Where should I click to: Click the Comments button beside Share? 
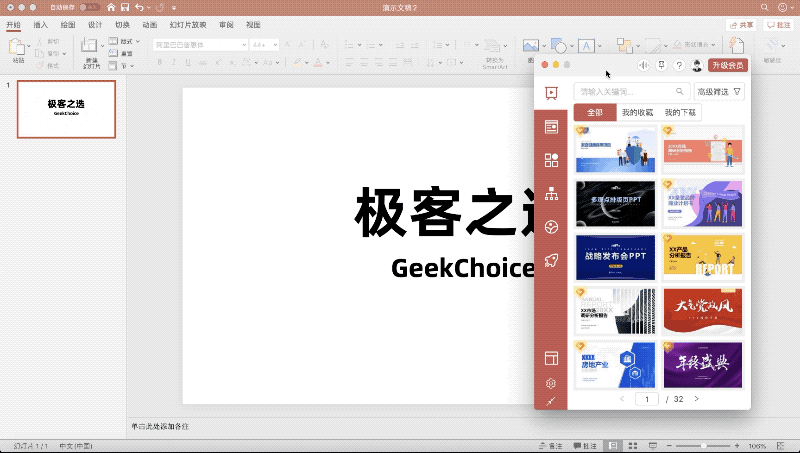(x=778, y=25)
